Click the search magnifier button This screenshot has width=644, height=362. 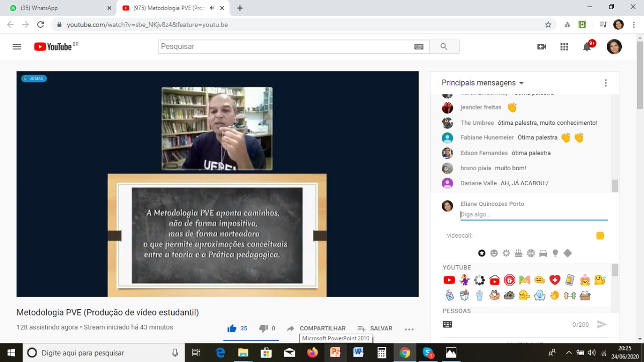coord(444,47)
